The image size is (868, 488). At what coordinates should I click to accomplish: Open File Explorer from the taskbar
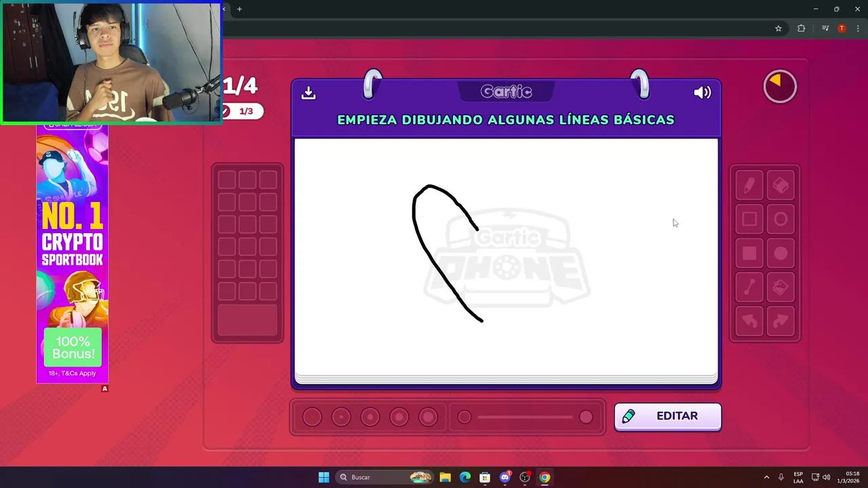coord(445,477)
